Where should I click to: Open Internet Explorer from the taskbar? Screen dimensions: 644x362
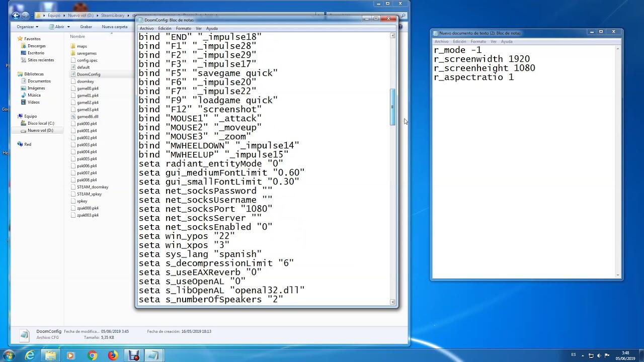[30, 355]
